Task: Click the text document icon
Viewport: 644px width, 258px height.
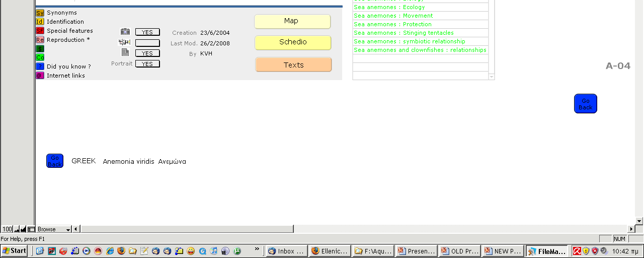Action: [x=125, y=52]
